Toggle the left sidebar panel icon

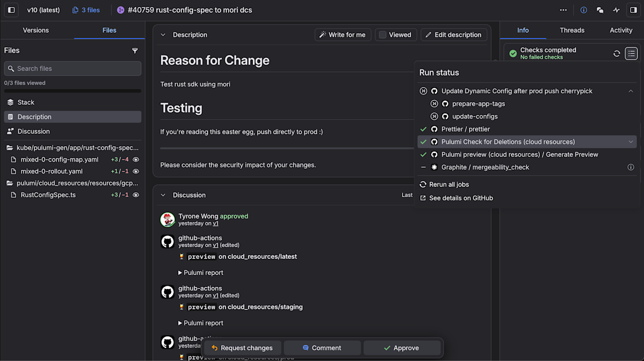[x=11, y=10]
